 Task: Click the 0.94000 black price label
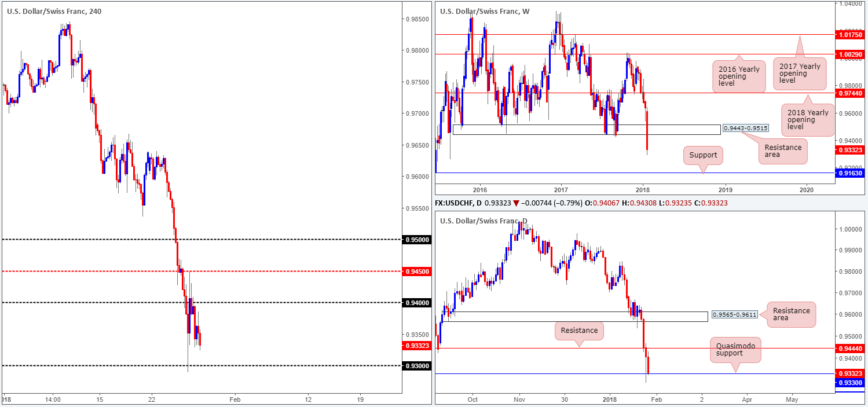[416, 303]
